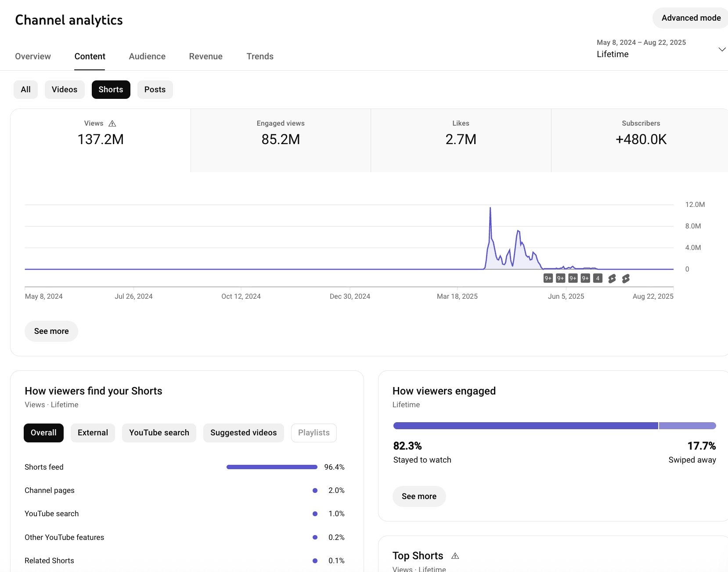728x572 pixels.
Task: Select the External traffic source chip
Action: click(93, 433)
